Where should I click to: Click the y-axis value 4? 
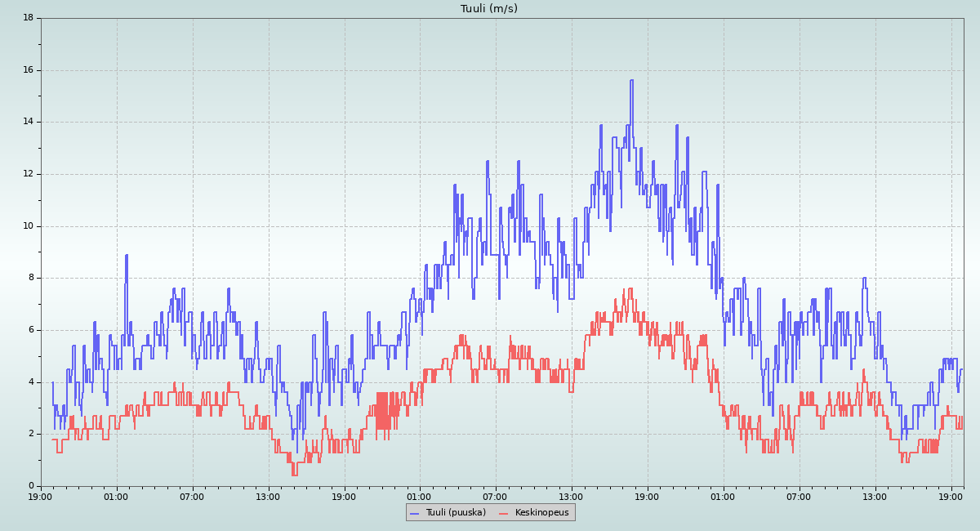click(30, 382)
